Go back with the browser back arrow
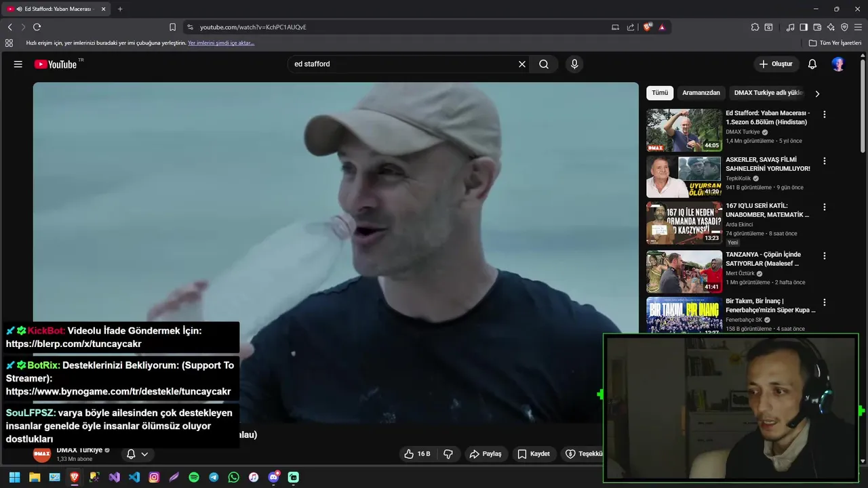Screen dimensions: 868x488 click(x=10, y=27)
